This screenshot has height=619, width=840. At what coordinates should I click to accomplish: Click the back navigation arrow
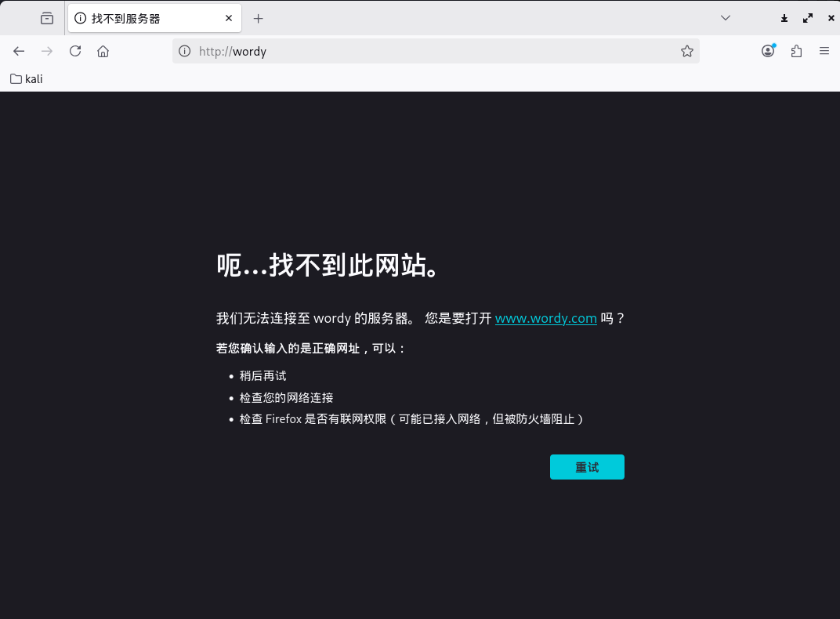(x=19, y=51)
